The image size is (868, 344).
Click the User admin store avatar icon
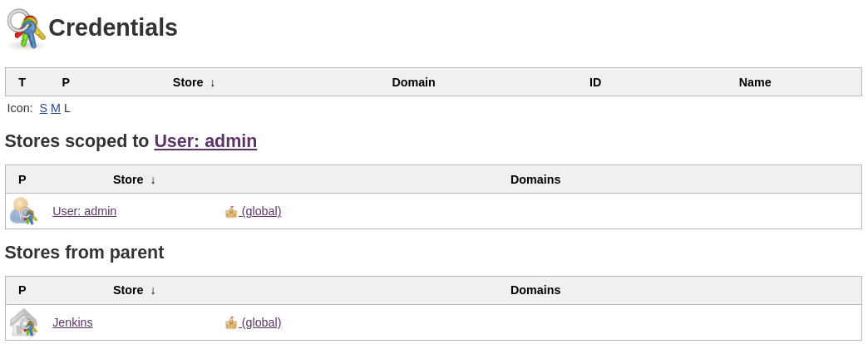tap(23, 211)
